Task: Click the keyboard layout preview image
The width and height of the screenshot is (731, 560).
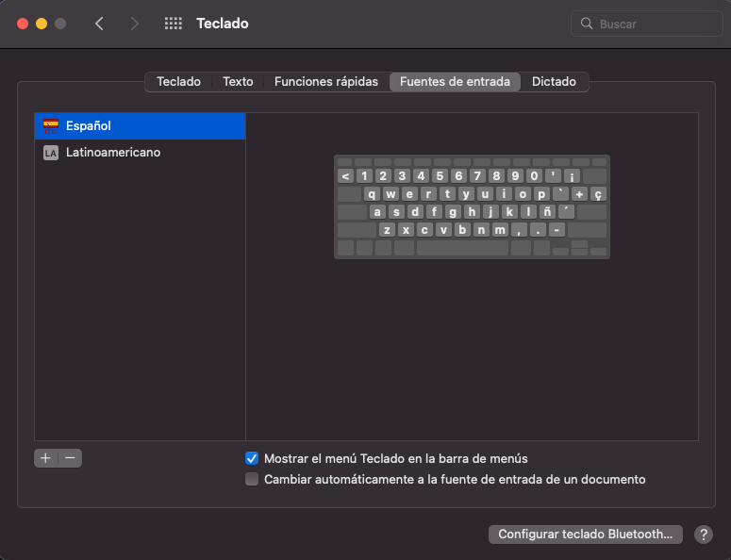Action: point(472,206)
